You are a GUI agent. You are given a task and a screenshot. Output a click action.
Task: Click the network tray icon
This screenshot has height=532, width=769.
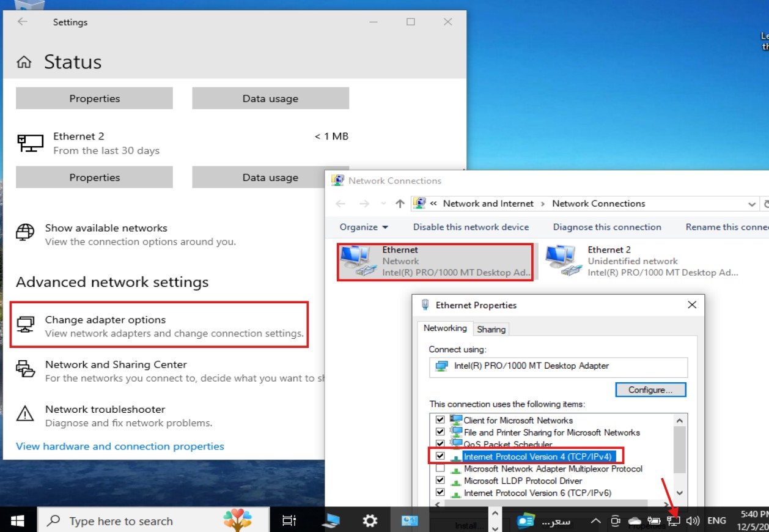pyautogui.click(x=674, y=521)
